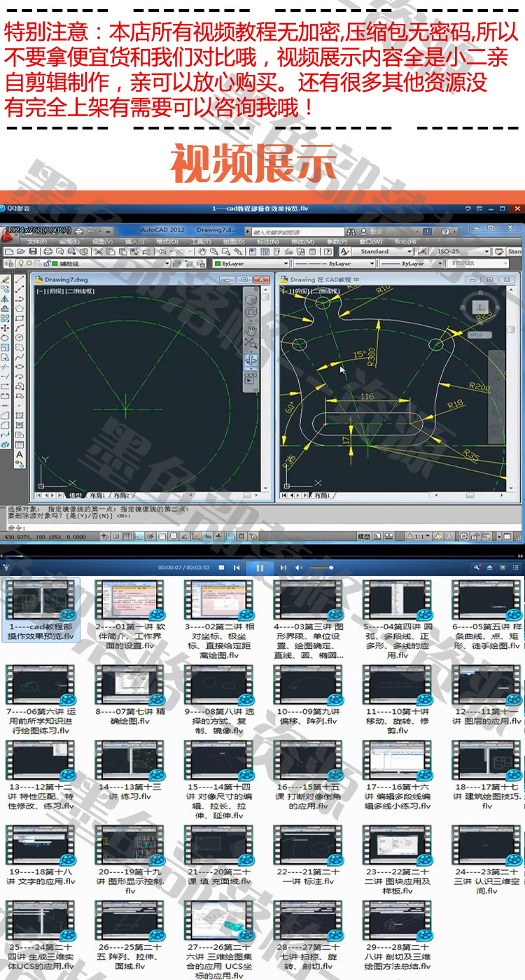This screenshot has width=525, height=980.
Task: Click the ViewCube top face
Action: 480,307
